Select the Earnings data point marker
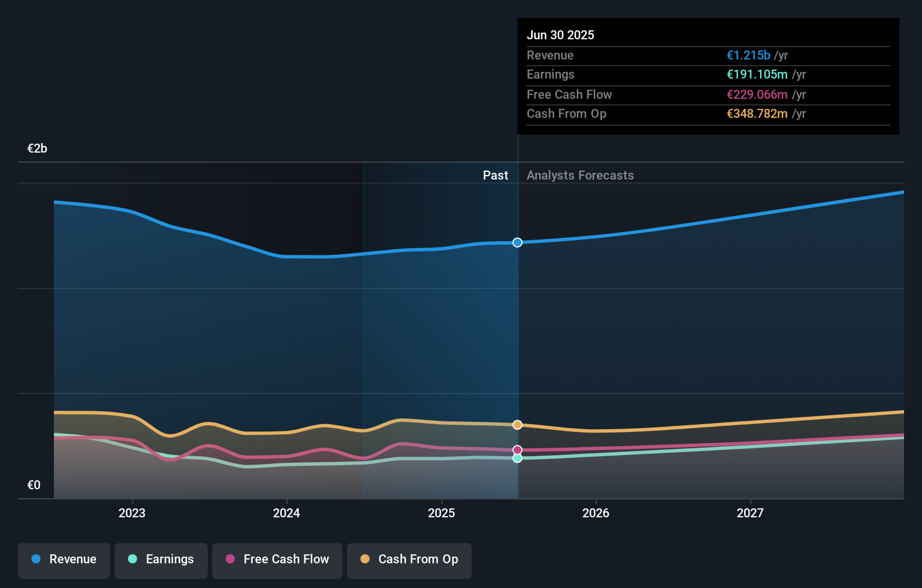 (x=518, y=458)
